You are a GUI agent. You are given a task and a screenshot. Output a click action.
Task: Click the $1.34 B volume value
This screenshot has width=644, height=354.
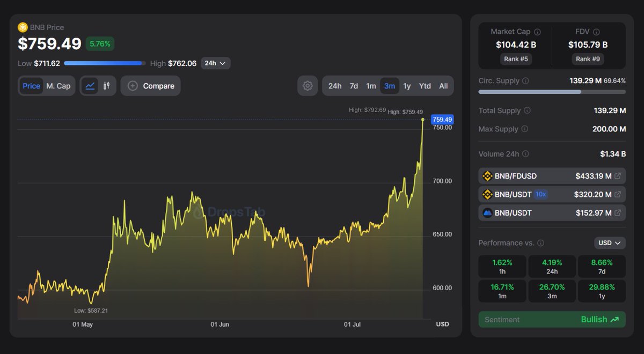pyautogui.click(x=613, y=154)
